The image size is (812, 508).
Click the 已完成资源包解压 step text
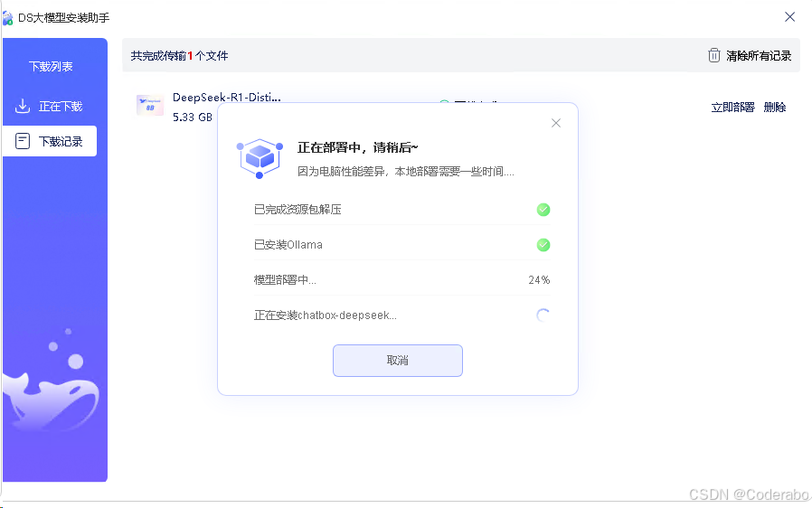click(x=297, y=210)
